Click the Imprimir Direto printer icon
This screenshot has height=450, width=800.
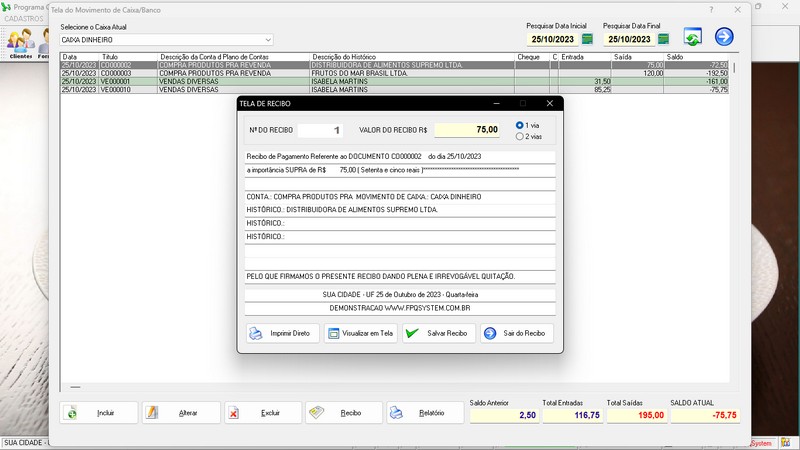pyautogui.click(x=256, y=333)
